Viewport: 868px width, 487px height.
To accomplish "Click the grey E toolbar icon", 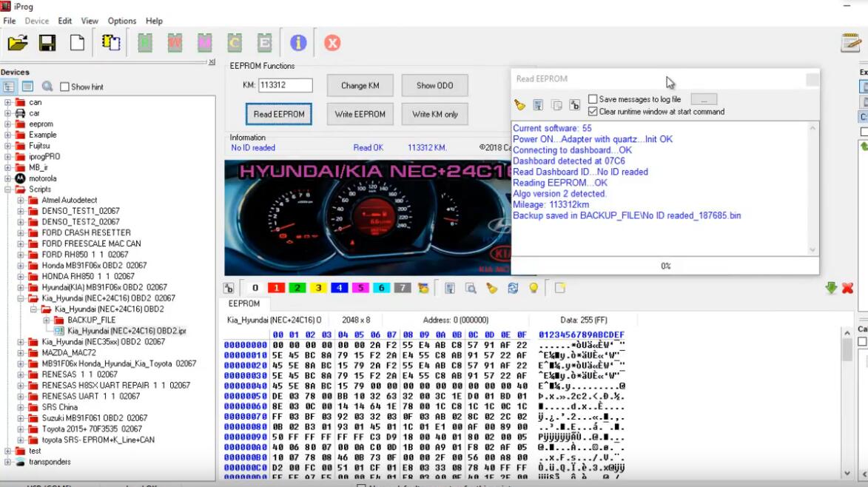I will click(265, 43).
